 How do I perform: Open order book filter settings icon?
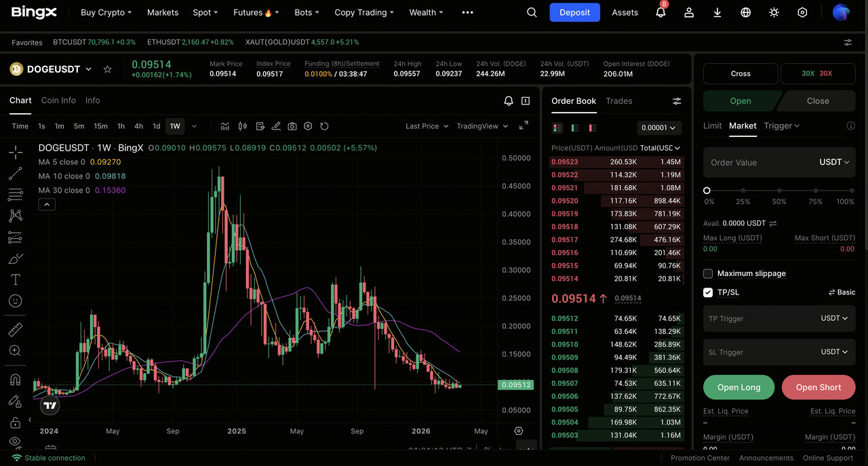click(x=676, y=101)
